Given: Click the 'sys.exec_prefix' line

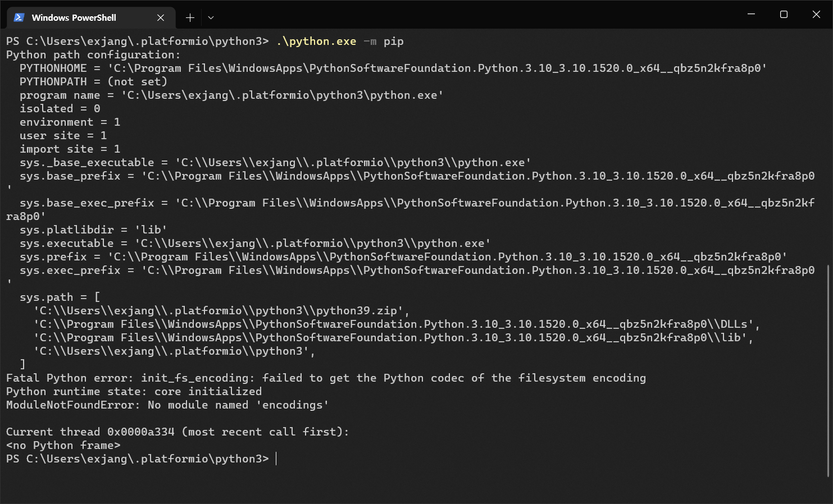Looking at the screenshot, I should (417, 270).
